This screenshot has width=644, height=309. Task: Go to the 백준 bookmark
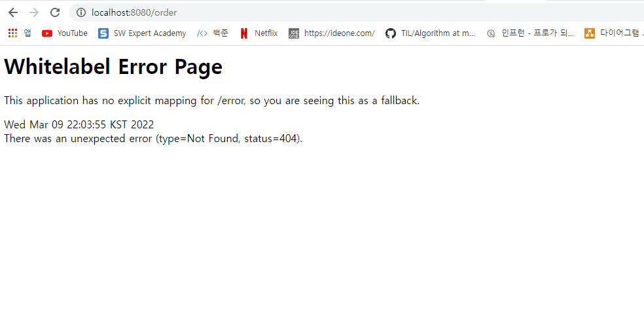pyautogui.click(x=213, y=33)
